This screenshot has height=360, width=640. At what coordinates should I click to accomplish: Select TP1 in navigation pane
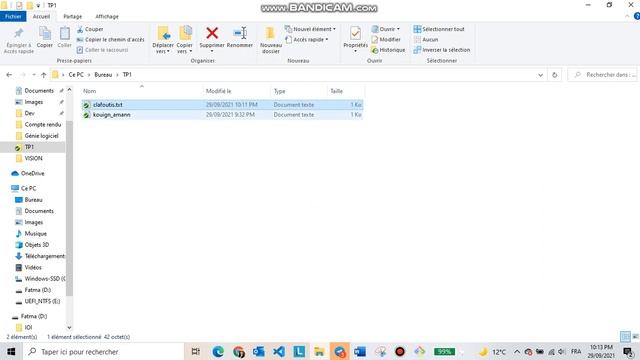(x=33, y=147)
